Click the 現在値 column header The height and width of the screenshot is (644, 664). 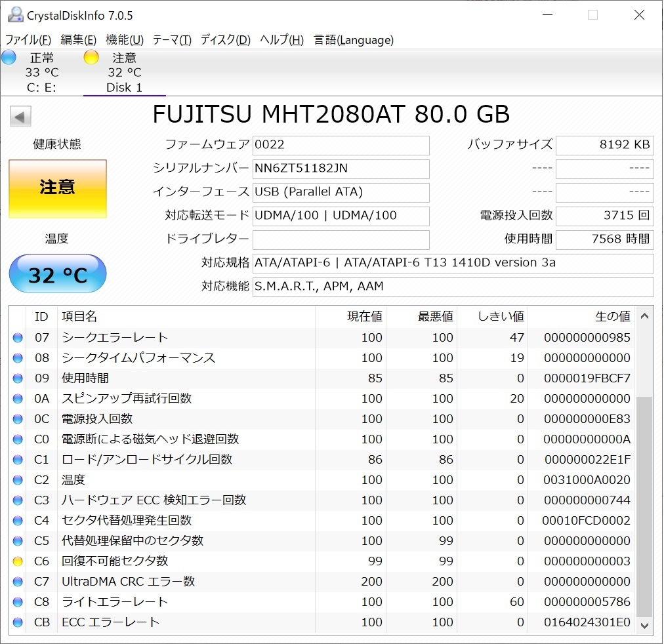point(350,317)
